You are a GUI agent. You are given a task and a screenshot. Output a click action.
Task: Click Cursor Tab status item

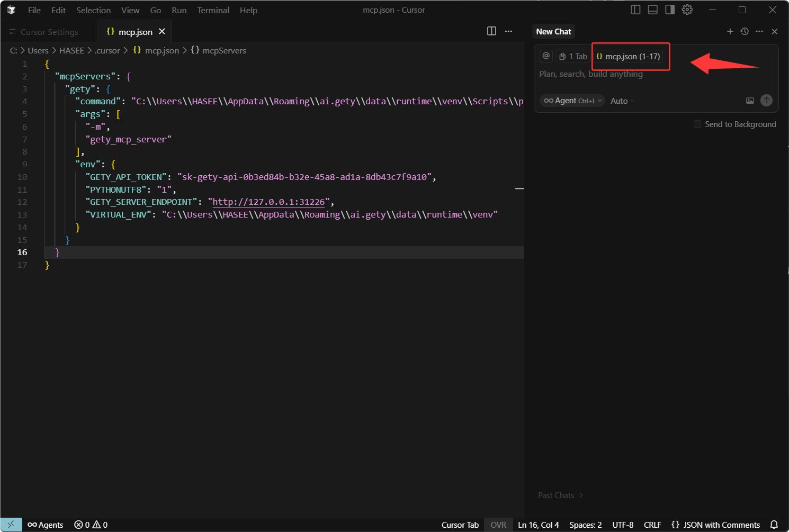460,525
